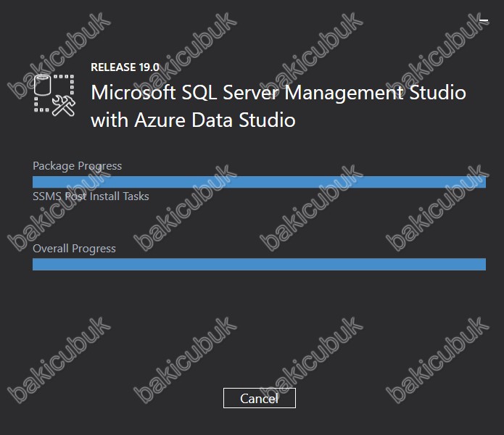This screenshot has height=435, width=504.
Task: Click the word with starting the second title line
Action: coord(110,120)
